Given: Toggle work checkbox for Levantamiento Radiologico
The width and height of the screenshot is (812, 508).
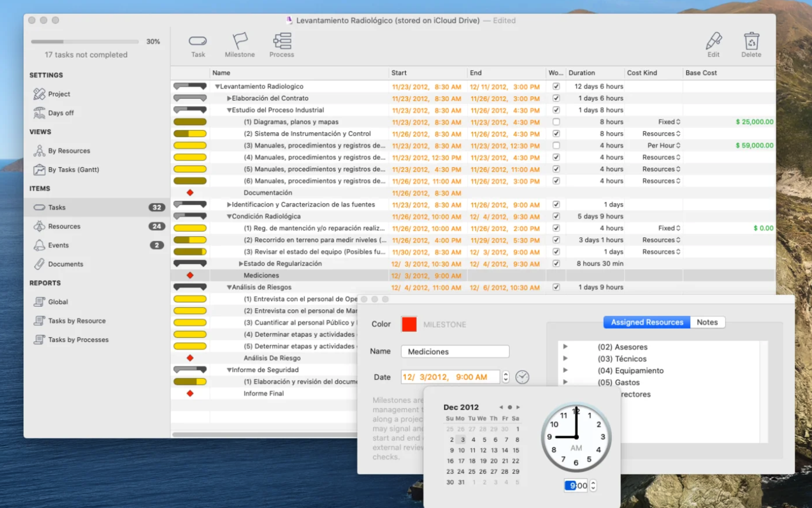Looking at the screenshot, I should click(556, 86).
